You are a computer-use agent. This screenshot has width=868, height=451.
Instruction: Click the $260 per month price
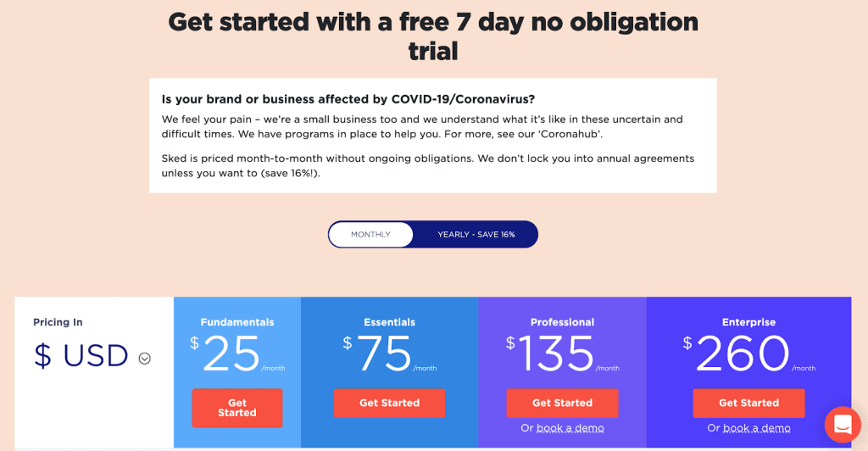[749, 354]
